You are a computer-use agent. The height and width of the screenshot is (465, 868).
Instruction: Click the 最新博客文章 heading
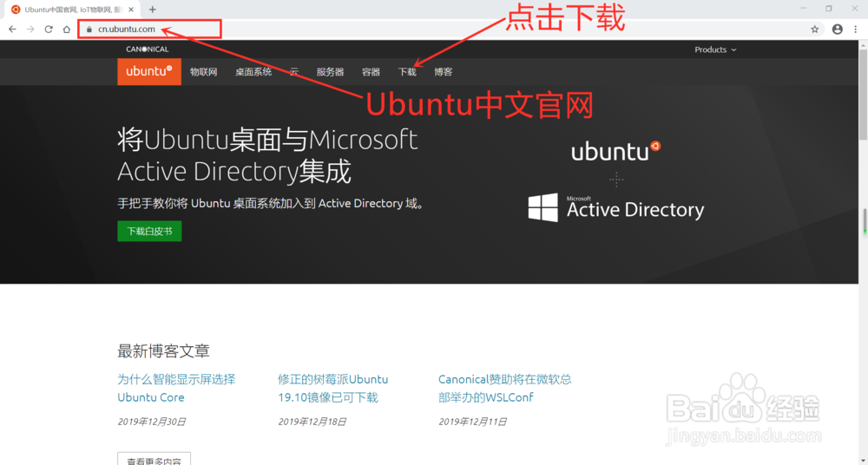pos(163,351)
